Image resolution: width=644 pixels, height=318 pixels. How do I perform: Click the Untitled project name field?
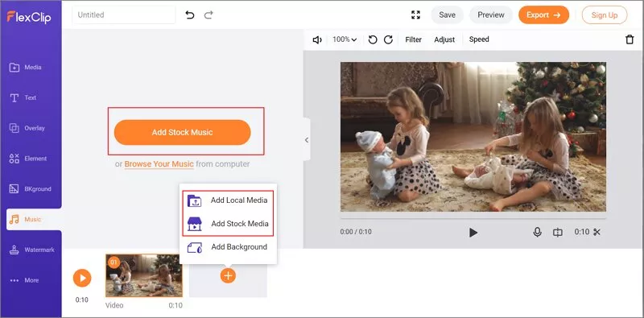click(124, 14)
